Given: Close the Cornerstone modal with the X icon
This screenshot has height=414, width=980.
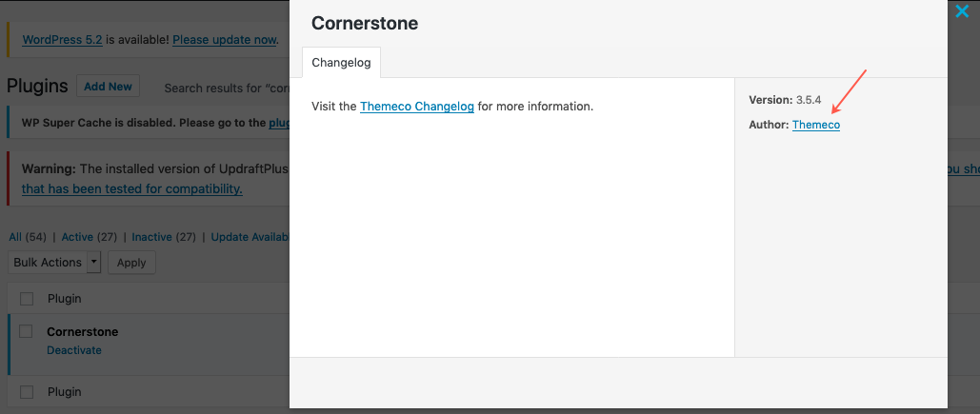Looking at the screenshot, I should (x=961, y=12).
